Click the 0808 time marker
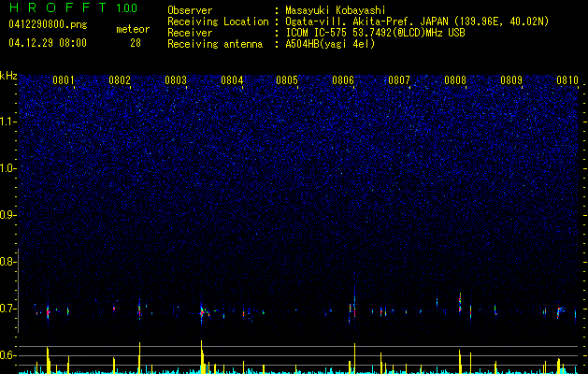The height and width of the screenshot is (374, 588). (x=455, y=80)
